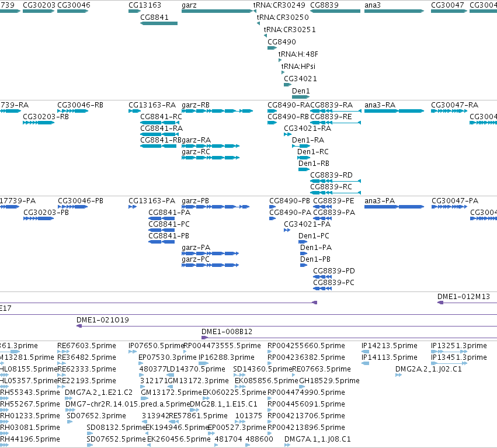Click the CG30046 gene label

74,5
